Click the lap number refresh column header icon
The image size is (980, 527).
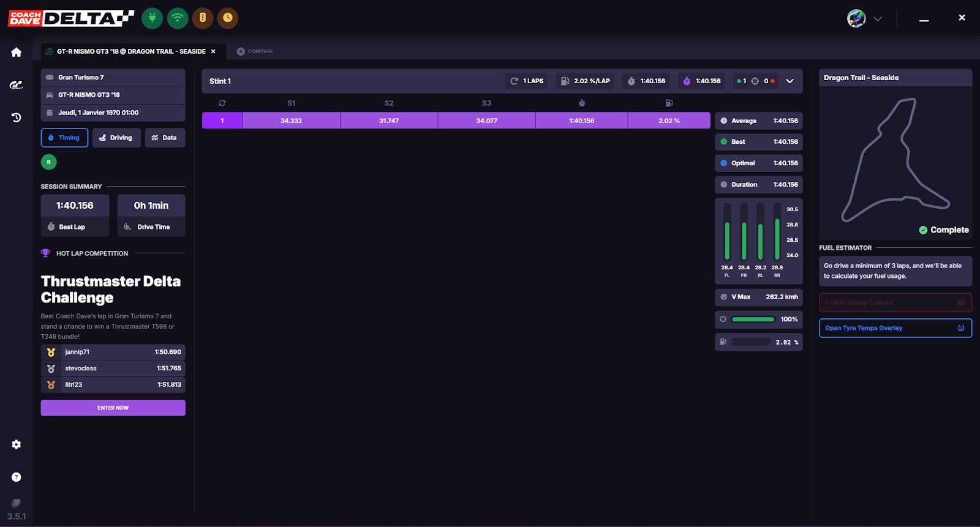[x=222, y=103]
